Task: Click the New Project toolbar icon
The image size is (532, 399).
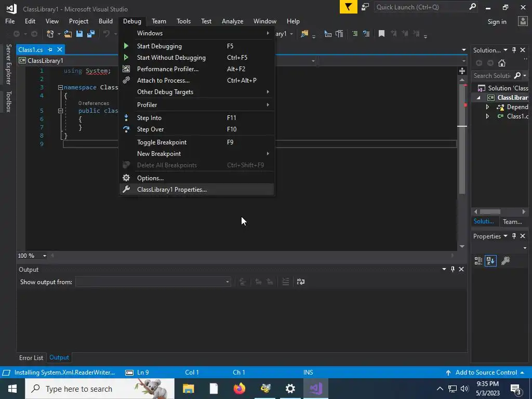Action: 50,34
